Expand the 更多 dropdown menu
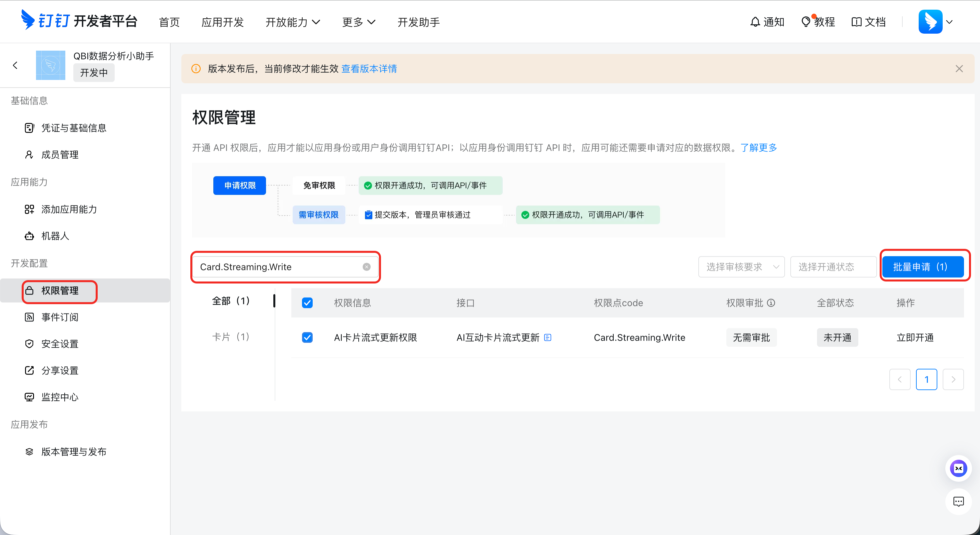 (358, 22)
